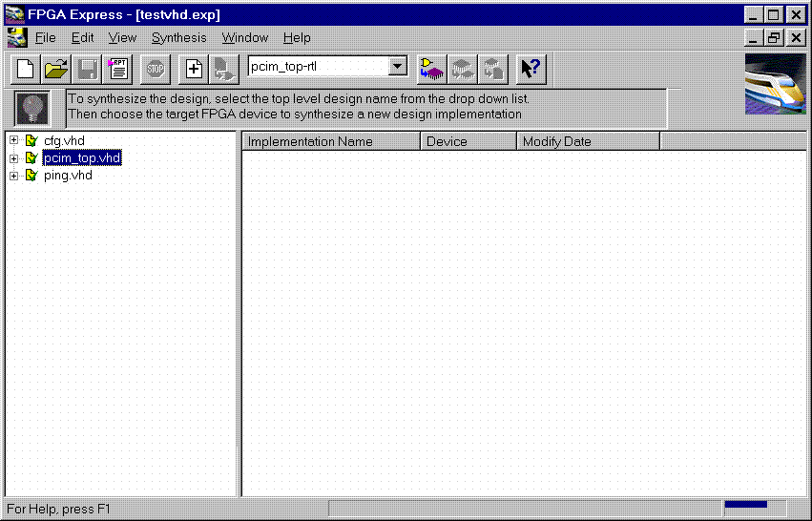Select pcim_top.vhd in the tree
Image resolution: width=812 pixels, height=521 pixels.
click(x=82, y=157)
